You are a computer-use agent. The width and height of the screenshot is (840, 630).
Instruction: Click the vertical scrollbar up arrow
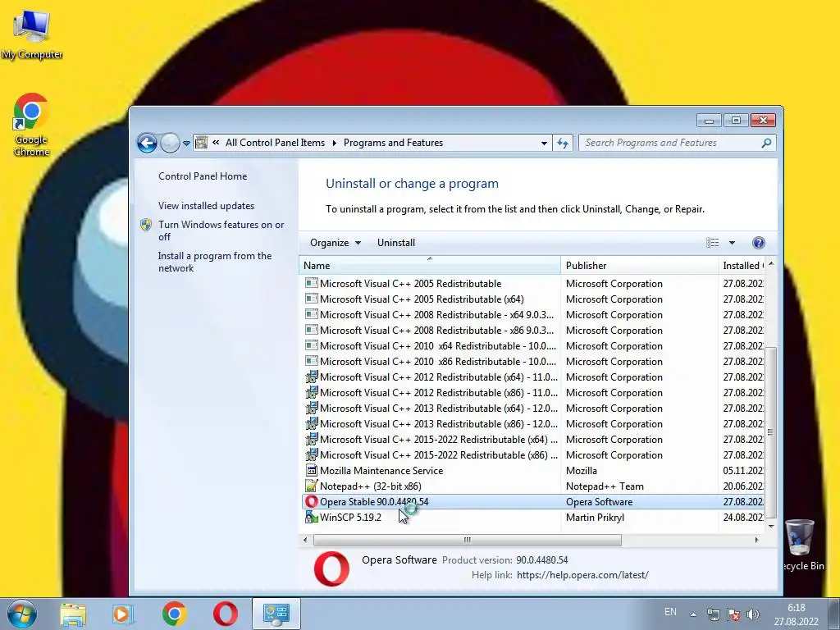click(770, 264)
